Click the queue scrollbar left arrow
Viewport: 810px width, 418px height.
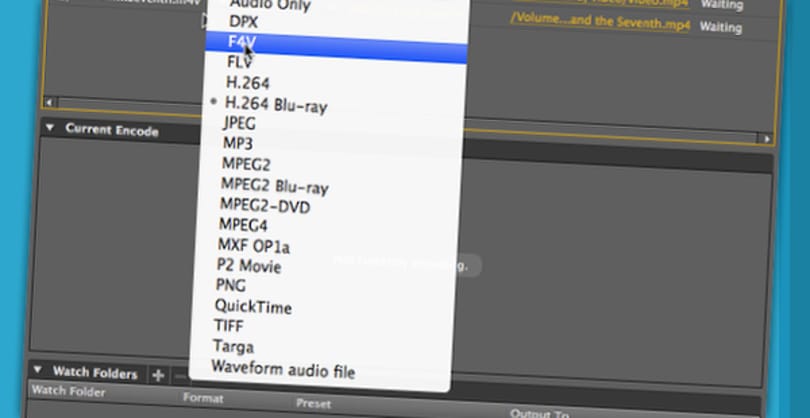[x=49, y=102]
